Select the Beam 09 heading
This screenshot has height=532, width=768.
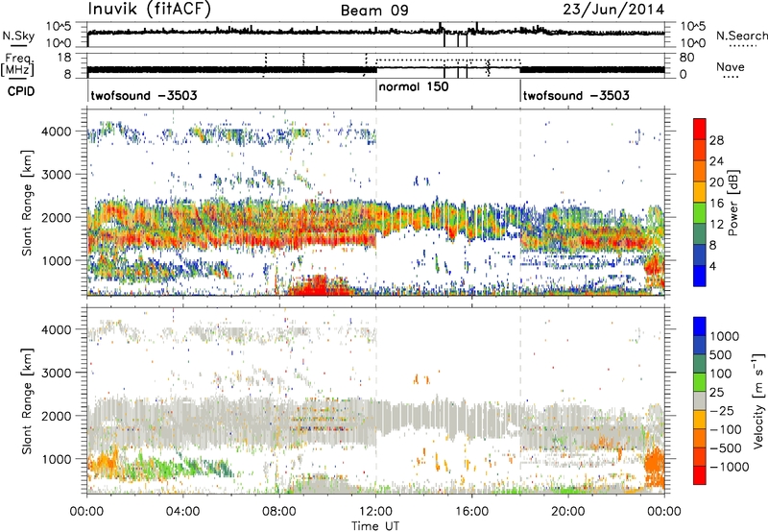click(x=374, y=11)
